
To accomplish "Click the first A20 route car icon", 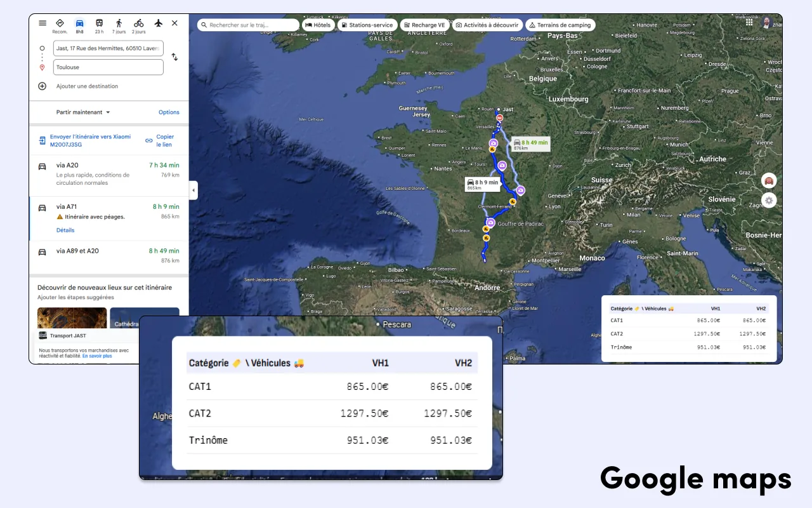I will coord(43,166).
